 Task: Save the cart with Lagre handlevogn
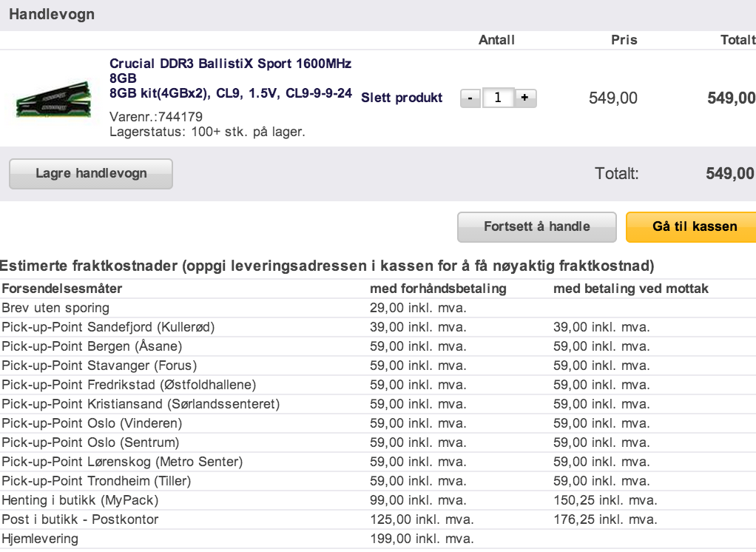click(91, 174)
